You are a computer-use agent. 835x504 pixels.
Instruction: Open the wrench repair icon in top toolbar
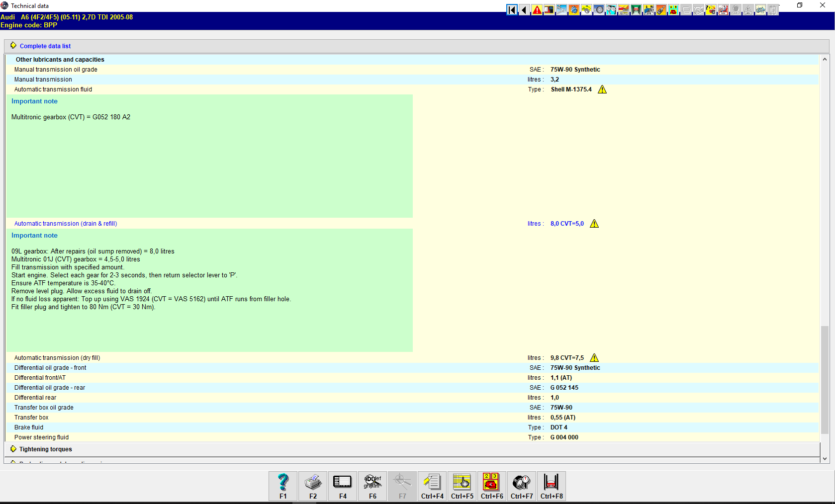pyautogui.click(x=561, y=10)
